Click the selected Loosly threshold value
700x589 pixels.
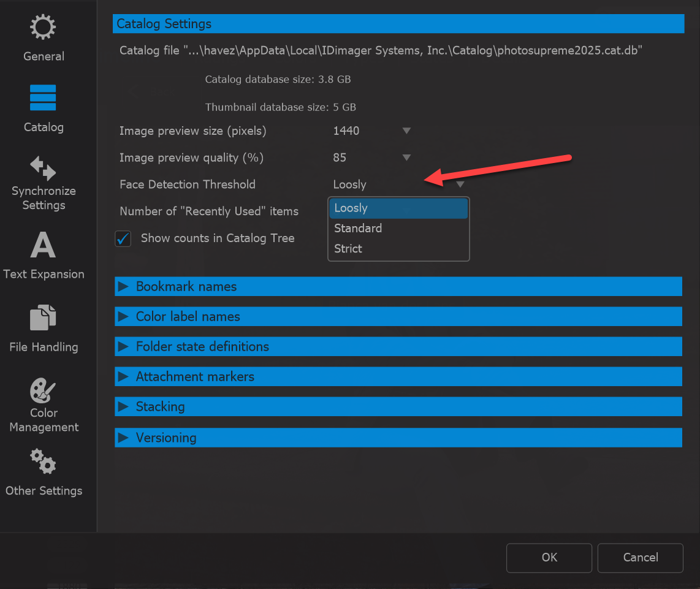coord(349,184)
